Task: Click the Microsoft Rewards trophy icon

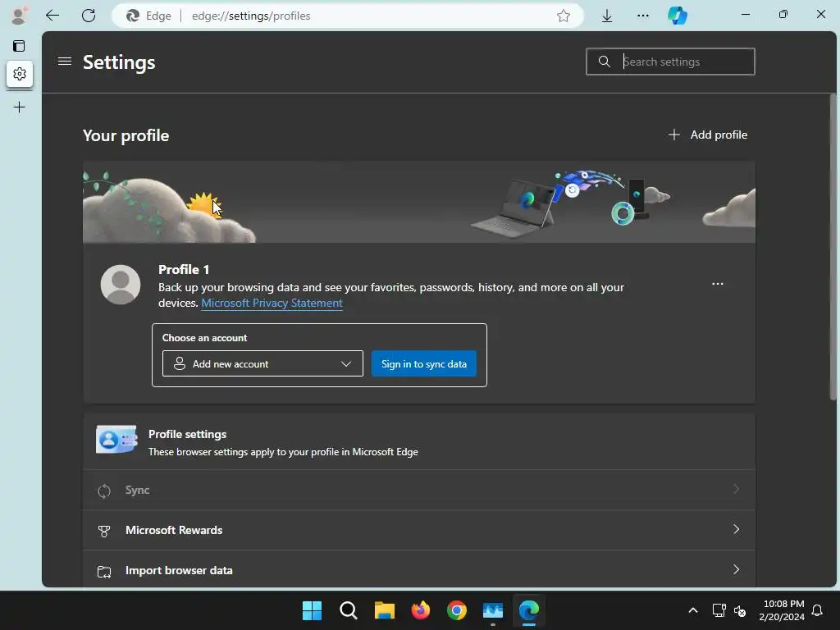Action: [x=104, y=531]
